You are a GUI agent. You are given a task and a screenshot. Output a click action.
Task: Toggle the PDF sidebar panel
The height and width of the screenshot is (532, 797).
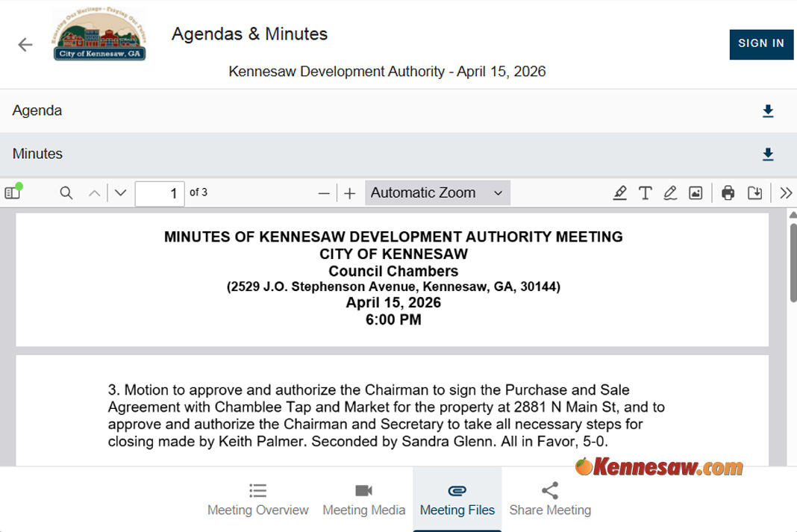click(13, 193)
